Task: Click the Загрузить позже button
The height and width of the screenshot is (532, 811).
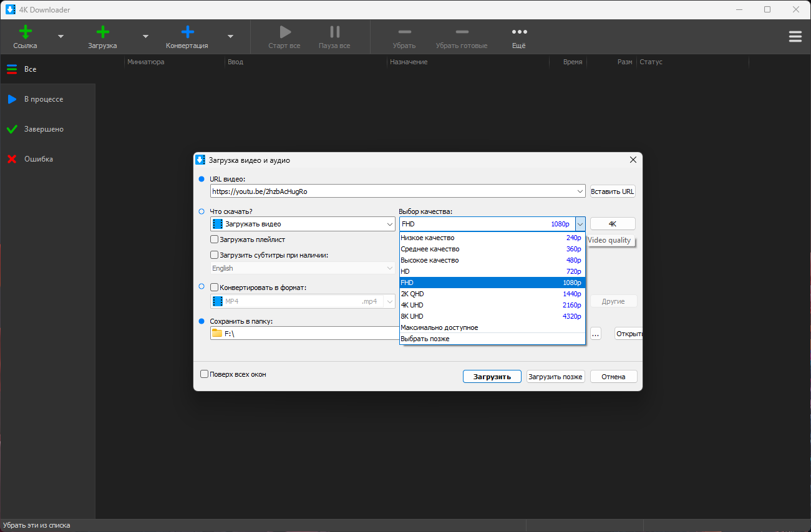Action: point(555,377)
